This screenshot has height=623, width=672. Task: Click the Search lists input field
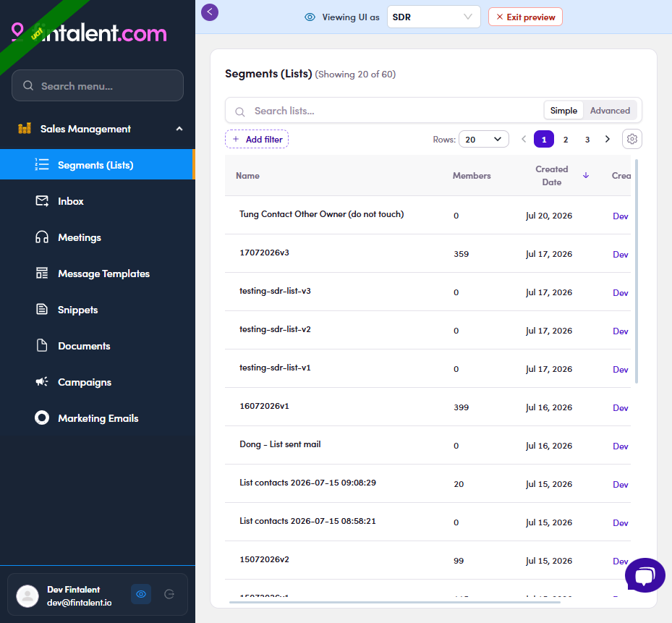(x=384, y=111)
